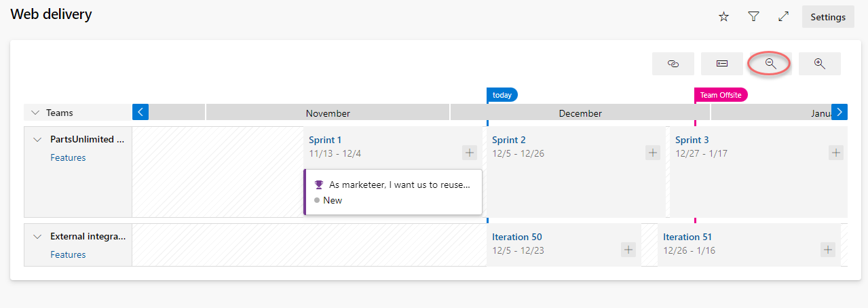868x308 pixels.
Task: Collapse the Teams header chevron
Action: point(35,113)
